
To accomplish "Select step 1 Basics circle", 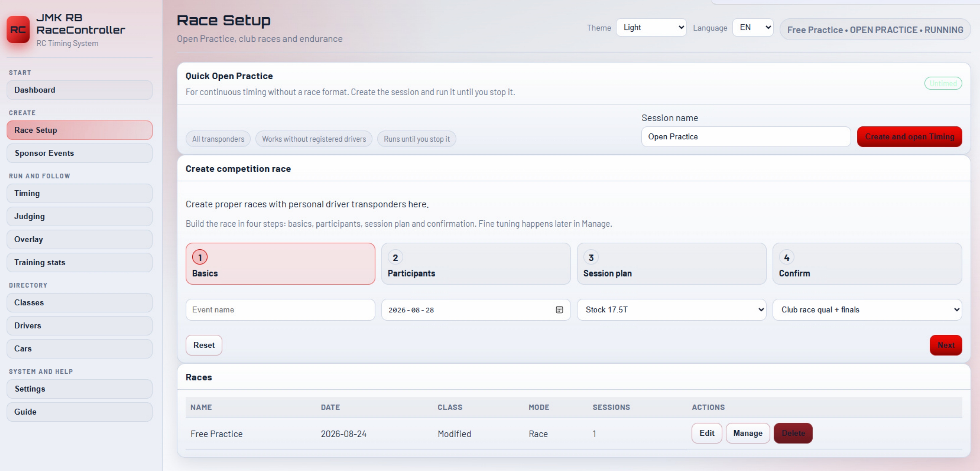I will point(200,257).
